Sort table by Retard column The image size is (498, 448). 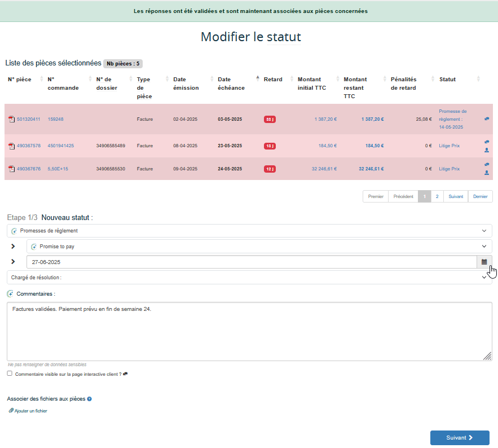click(273, 80)
